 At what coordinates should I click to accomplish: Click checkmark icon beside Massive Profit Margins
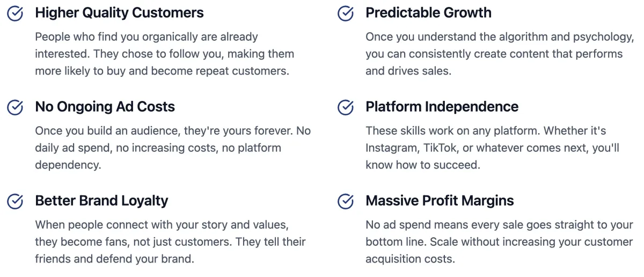click(346, 201)
